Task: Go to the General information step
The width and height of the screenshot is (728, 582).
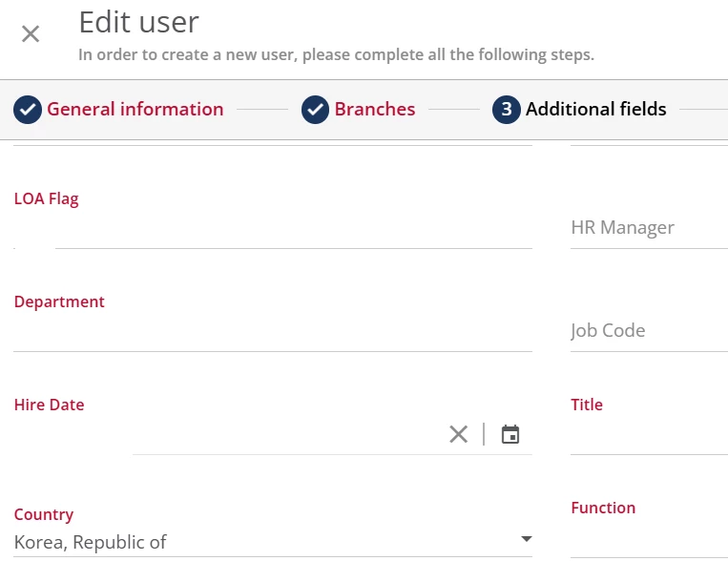Action: tap(135, 110)
